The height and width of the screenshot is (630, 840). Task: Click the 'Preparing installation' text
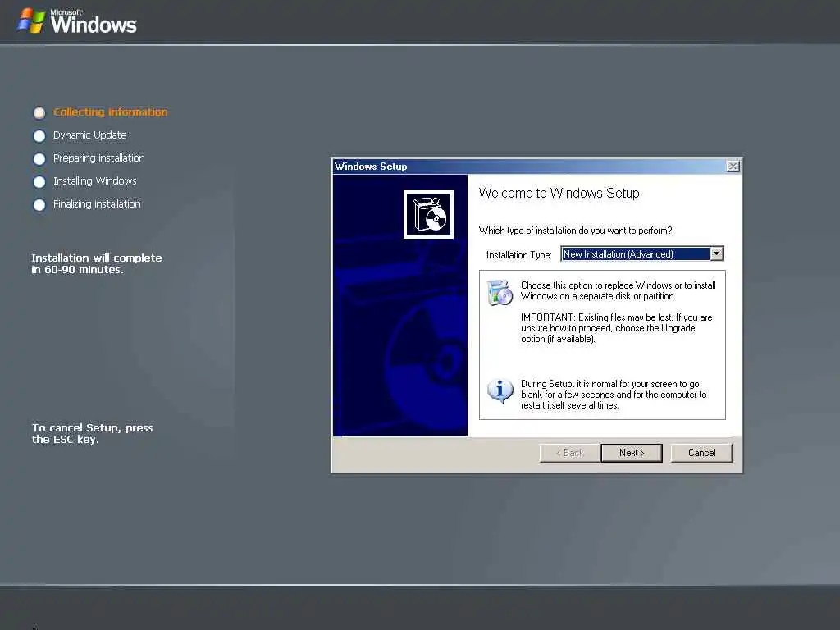pos(99,158)
